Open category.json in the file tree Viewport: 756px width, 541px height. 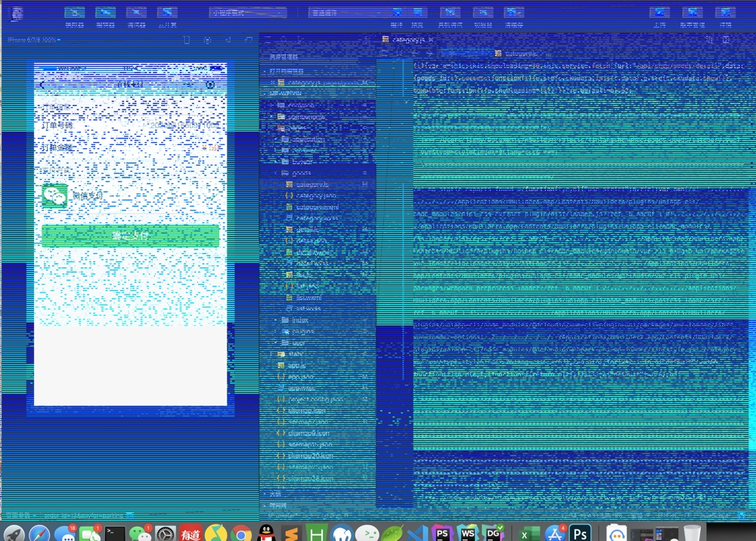tap(316, 195)
